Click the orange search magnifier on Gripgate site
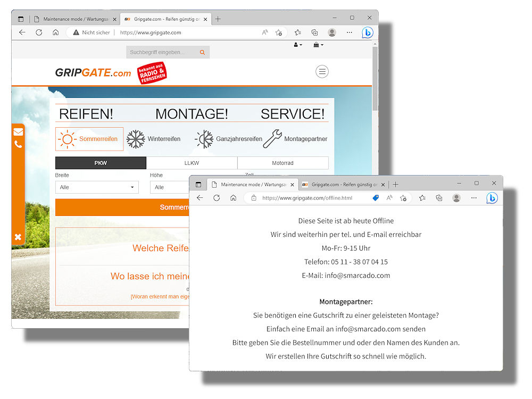The image size is (532, 399). pyautogui.click(x=202, y=52)
